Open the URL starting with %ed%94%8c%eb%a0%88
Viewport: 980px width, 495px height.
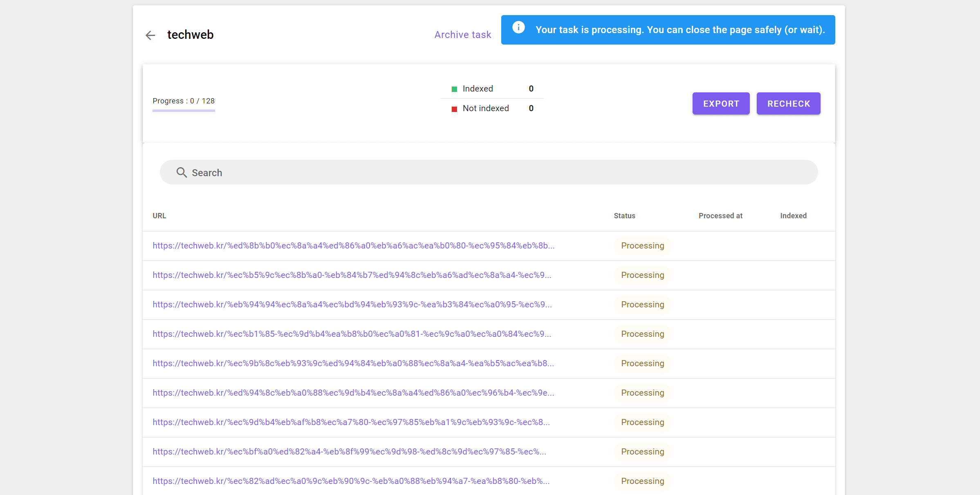point(353,393)
